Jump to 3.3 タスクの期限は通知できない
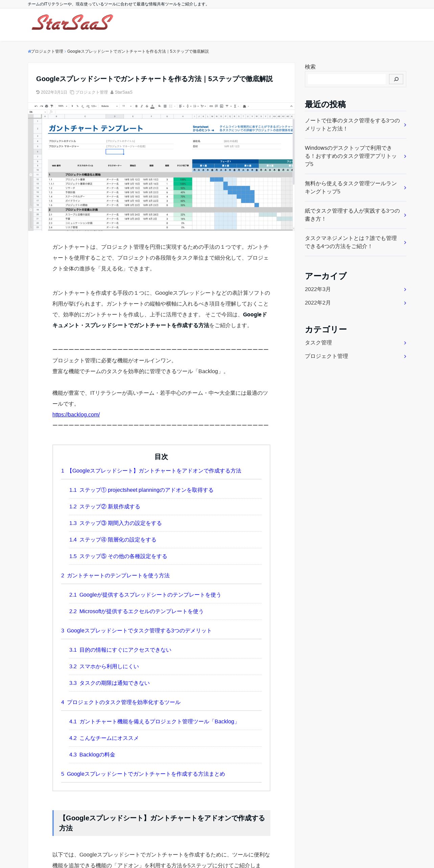Screen dimensions: 434x868 coord(109,683)
